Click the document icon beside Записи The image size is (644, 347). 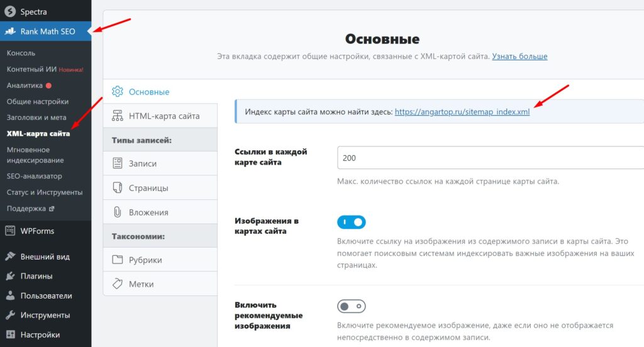pos(118,163)
